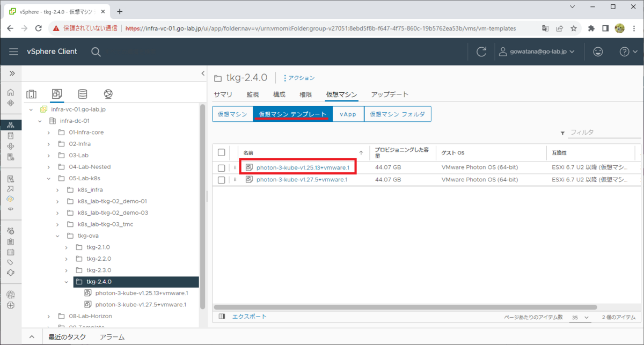Select the vApp sub-tab button

[348, 114]
